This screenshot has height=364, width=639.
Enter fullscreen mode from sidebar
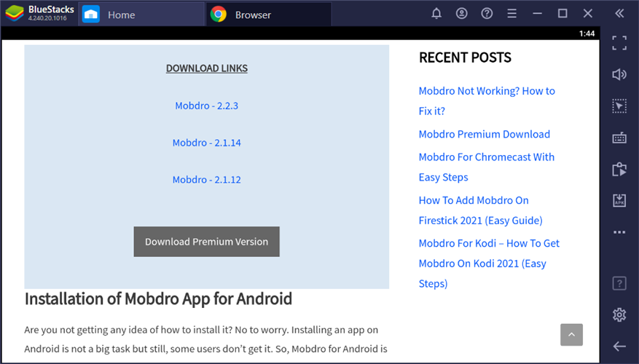(619, 43)
